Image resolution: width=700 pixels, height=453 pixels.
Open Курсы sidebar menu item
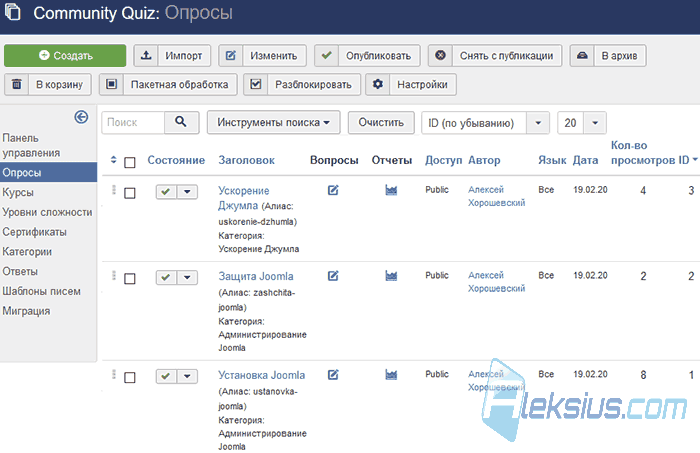click(18, 192)
